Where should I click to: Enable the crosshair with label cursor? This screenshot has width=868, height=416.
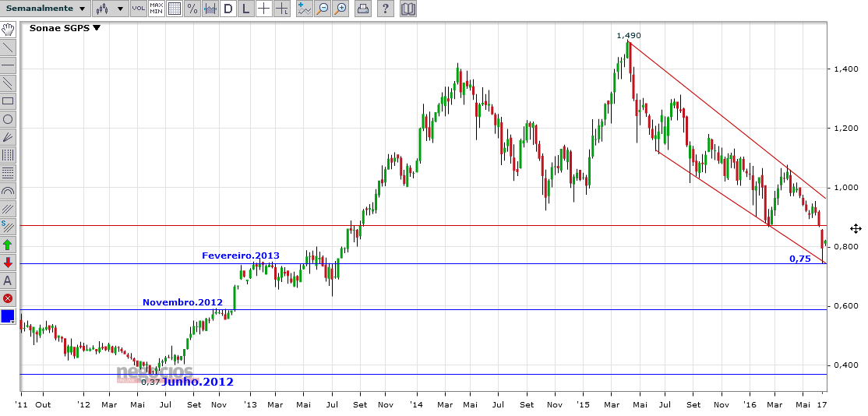[282, 9]
